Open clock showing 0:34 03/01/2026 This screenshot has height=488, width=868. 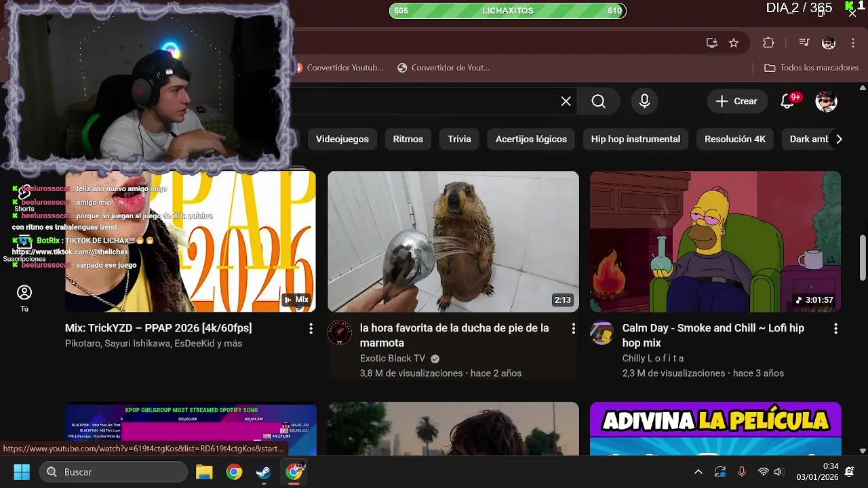(817, 472)
